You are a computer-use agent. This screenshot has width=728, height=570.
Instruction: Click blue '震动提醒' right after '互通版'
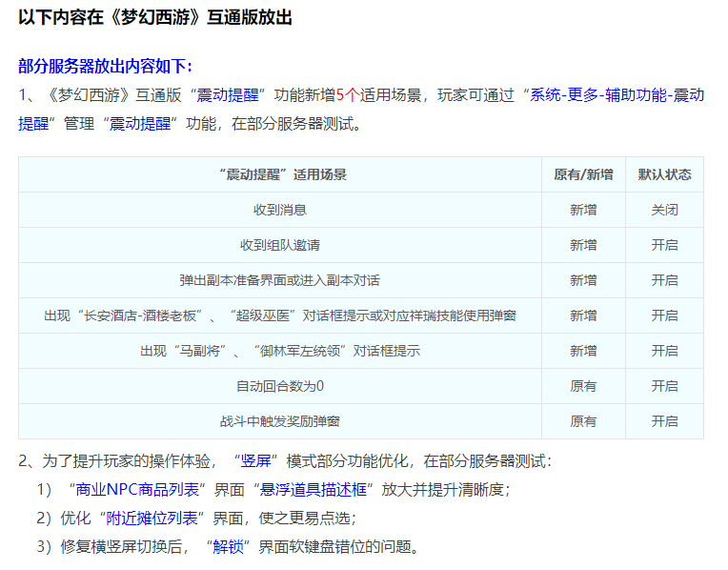pos(228,94)
